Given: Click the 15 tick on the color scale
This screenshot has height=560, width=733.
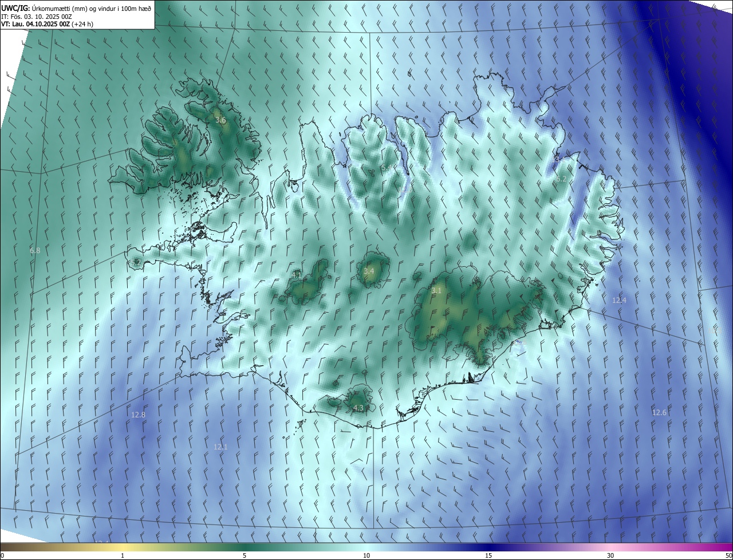Looking at the screenshot, I should pos(488,556).
